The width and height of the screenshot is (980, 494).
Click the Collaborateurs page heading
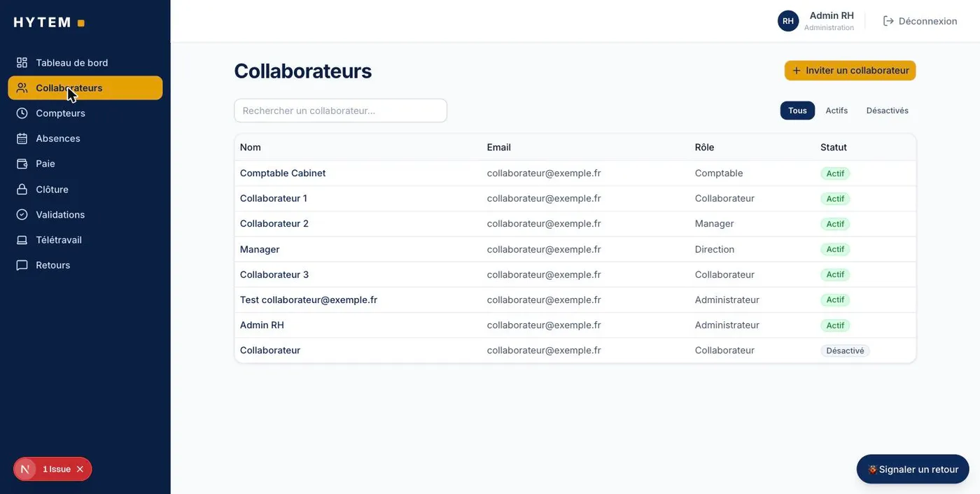pyautogui.click(x=302, y=71)
